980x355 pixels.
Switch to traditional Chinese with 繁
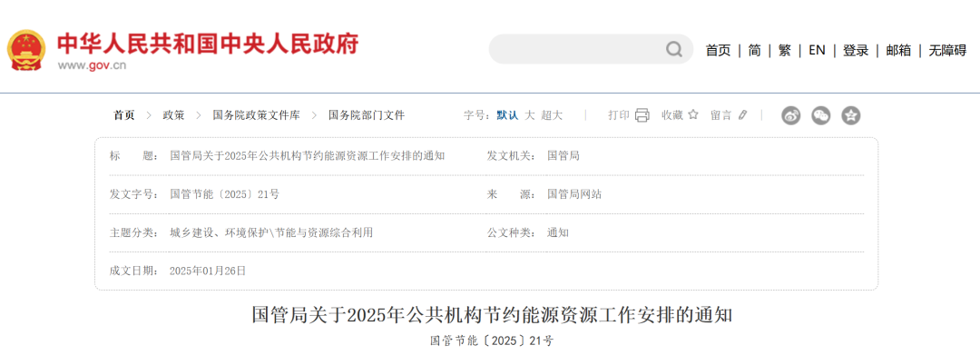pyautogui.click(x=784, y=51)
